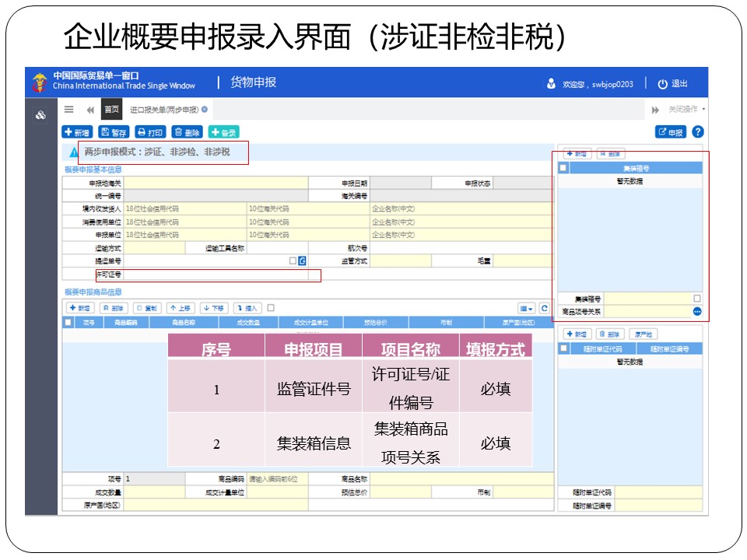Viewport: 747px width, 560px height.
Task: Click the blue question mark help icon
Action: [698, 132]
